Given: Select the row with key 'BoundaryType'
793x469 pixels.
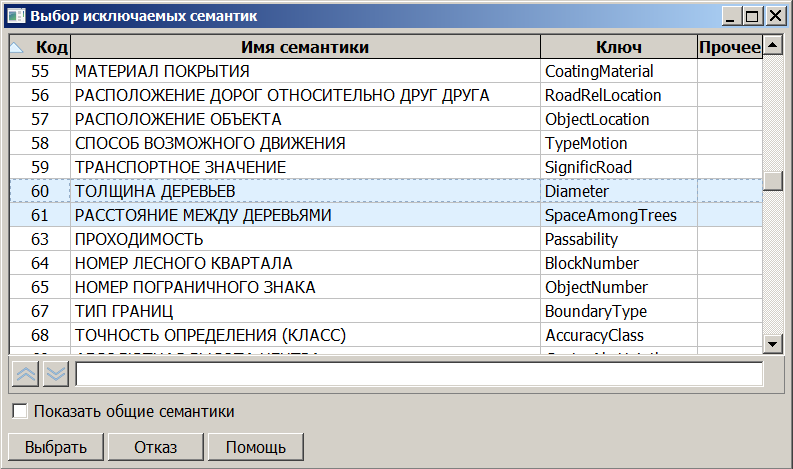Looking at the screenshot, I should click(x=595, y=311).
